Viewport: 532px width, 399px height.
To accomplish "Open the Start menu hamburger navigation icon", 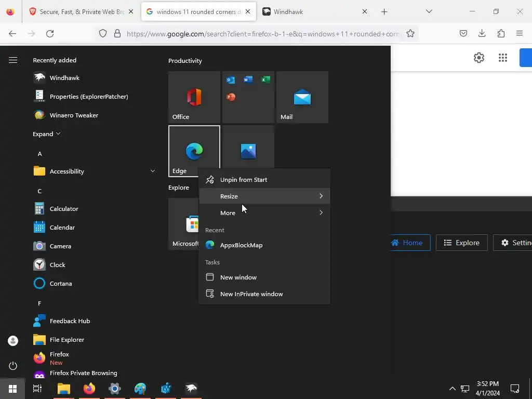I will [x=13, y=60].
